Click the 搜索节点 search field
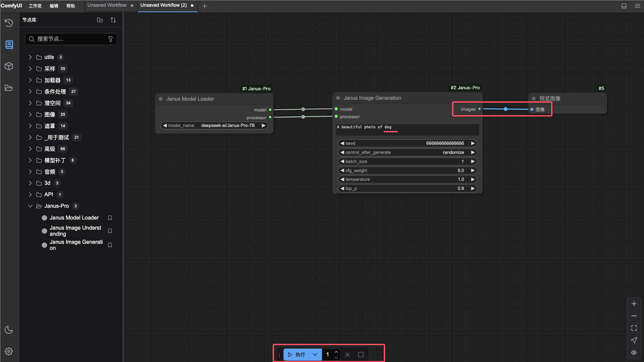Viewport: 644px width, 362px height. pos(71,39)
